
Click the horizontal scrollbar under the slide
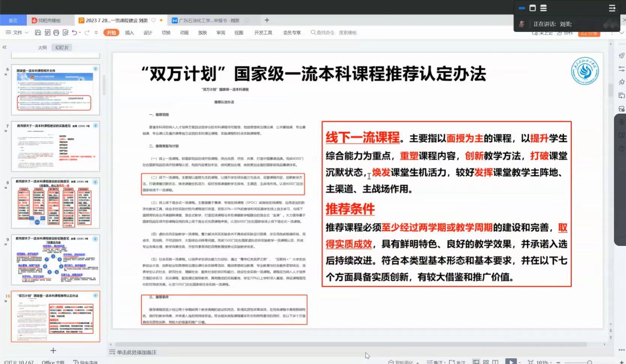pyautogui.click(x=351, y=344)
